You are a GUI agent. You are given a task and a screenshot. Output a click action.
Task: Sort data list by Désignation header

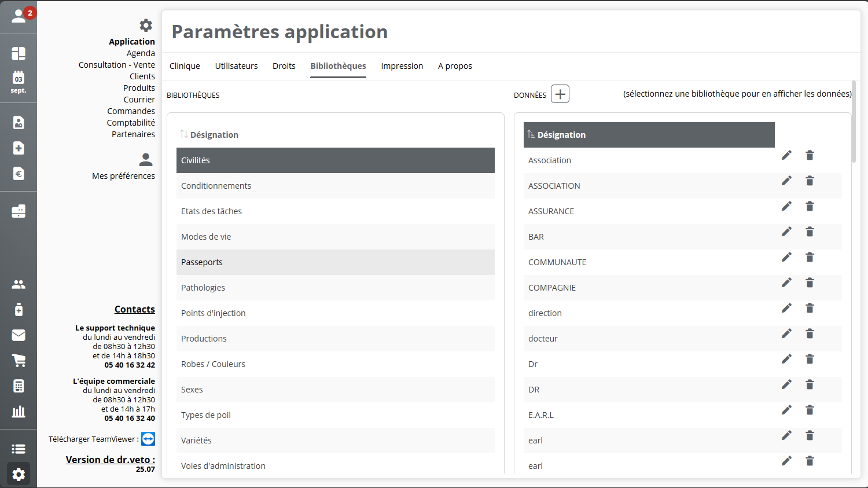click(x=561, y=135)
